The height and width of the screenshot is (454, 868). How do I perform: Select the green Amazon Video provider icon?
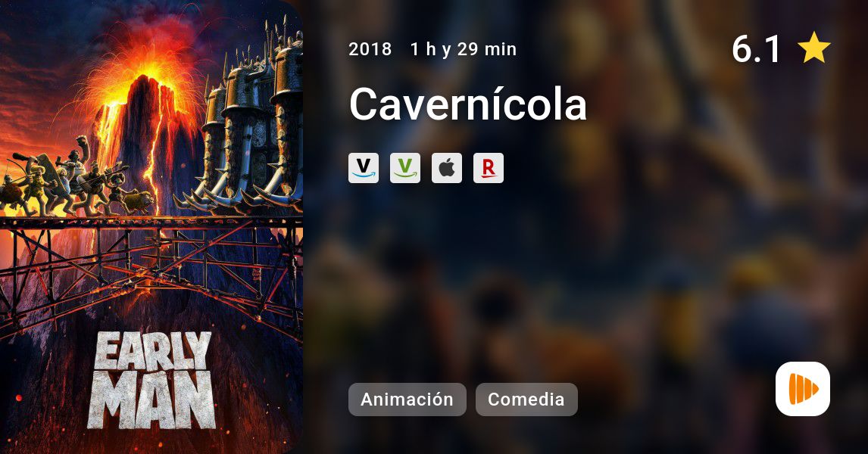click(x=405, y=168)
